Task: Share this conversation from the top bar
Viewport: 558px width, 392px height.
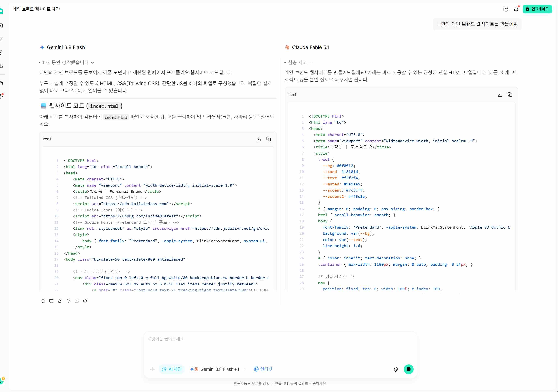Action: [506, 9]
